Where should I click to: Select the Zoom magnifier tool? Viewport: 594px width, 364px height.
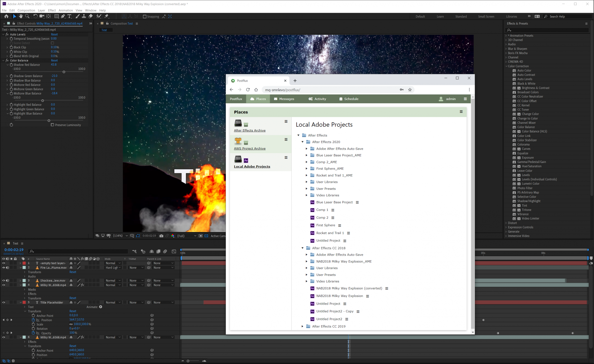pos(27,16)
